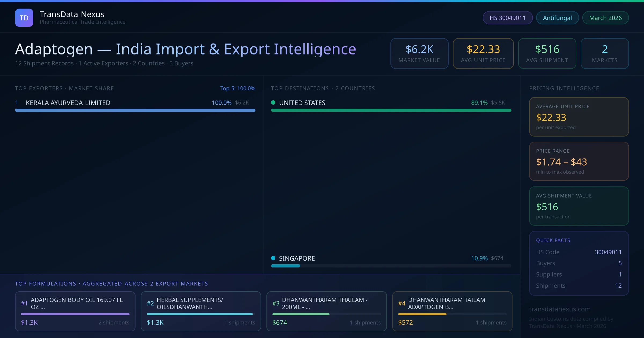Open #1 Adaptogen Body Oil formulation card
This screenshot has width=644, height=338.
[x=75, y=311]
